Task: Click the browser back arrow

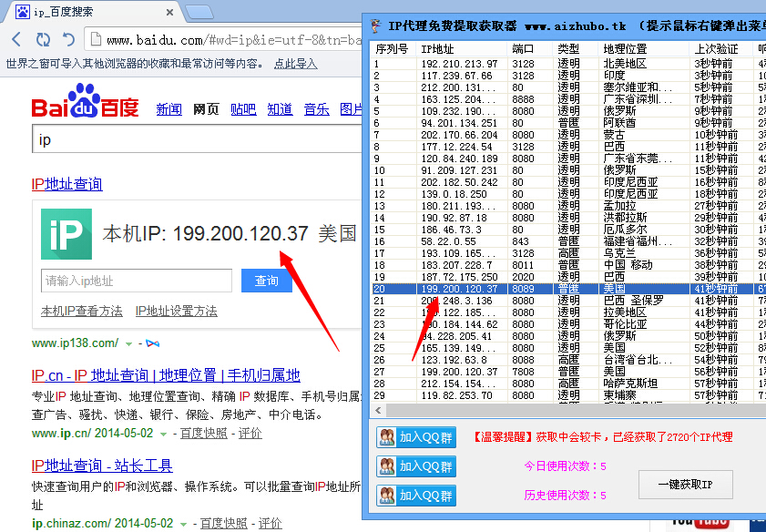Action: [16, 39]
